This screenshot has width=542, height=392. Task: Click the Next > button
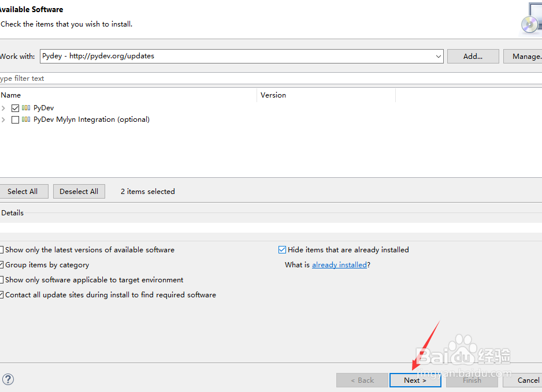coord(415,380)
